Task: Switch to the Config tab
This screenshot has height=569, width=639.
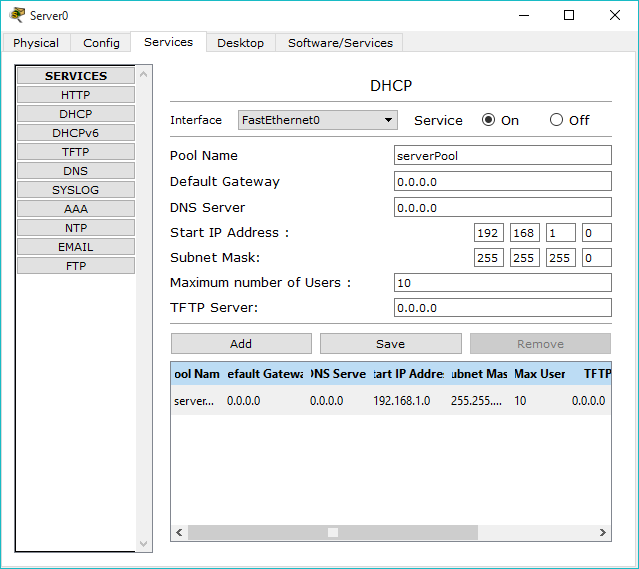Action: (x=101, y=43)
